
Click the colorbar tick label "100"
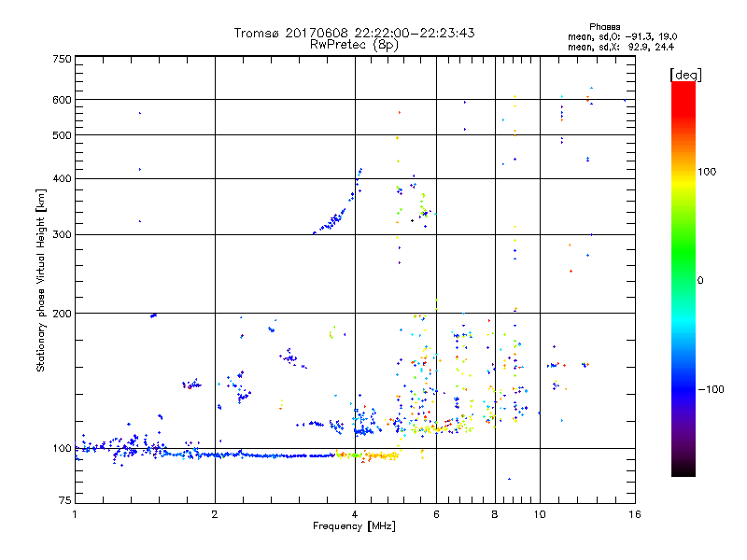707,172
